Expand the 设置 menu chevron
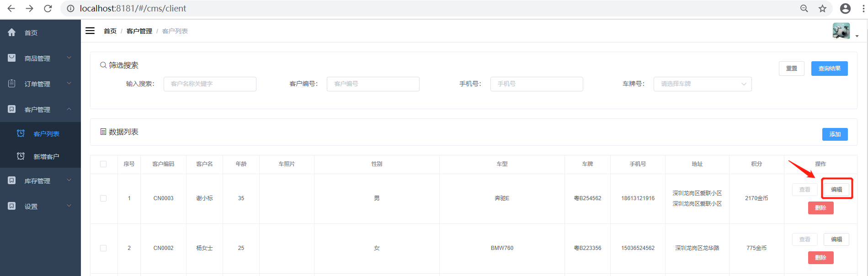The image size is (868, 276). pyautogui.click(x=69, y=206)
